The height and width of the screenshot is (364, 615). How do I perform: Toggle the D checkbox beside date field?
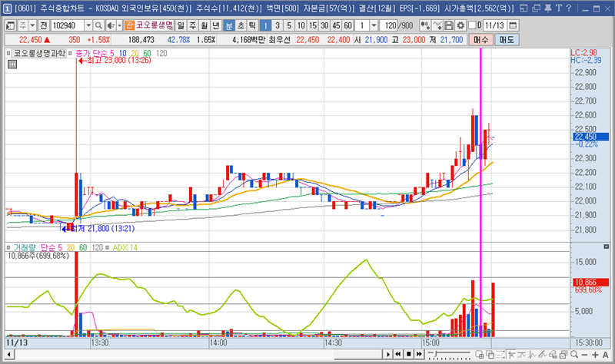[474, 25]
